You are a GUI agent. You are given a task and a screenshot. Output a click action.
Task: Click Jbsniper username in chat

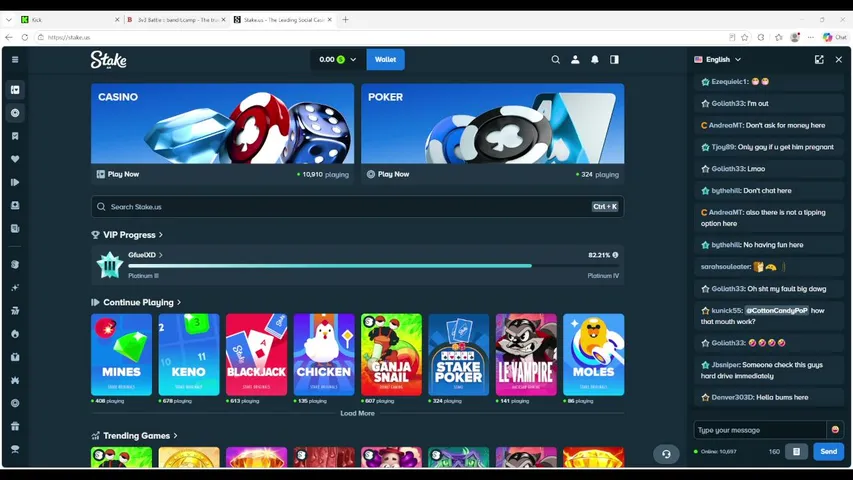725,365
